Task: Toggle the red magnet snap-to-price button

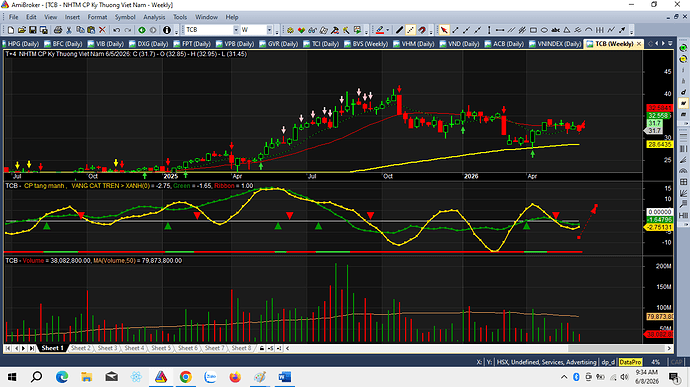Action: point(422,30)
